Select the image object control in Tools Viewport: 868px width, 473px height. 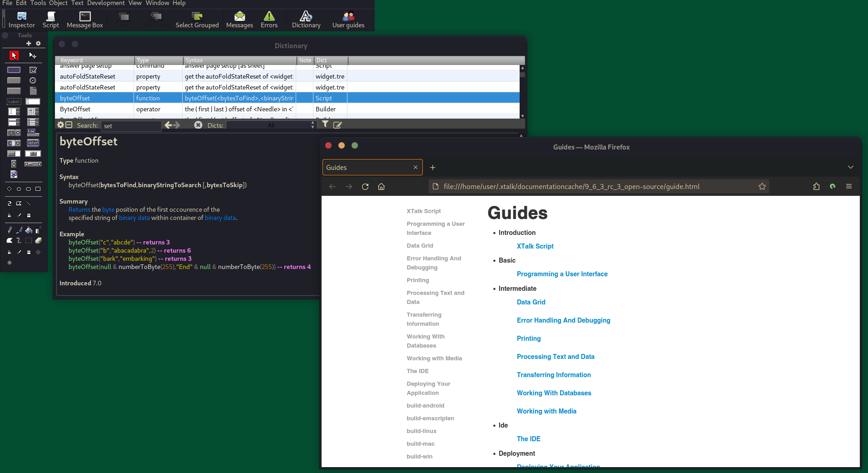[14, 174]
